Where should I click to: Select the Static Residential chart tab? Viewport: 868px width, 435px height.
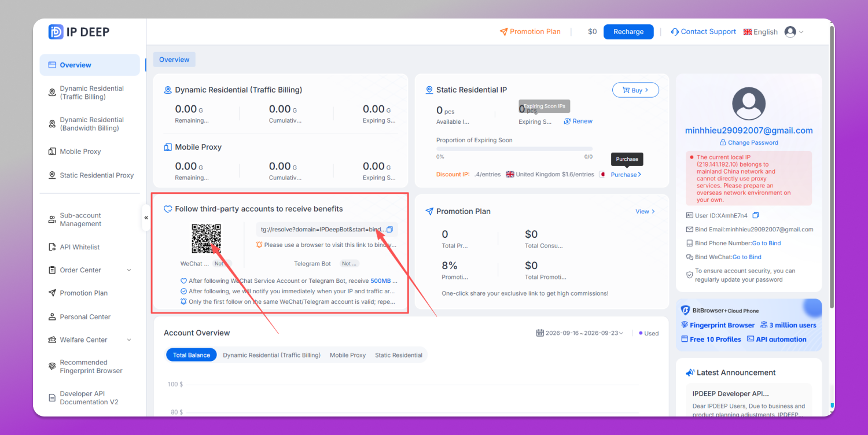point(399,355)
